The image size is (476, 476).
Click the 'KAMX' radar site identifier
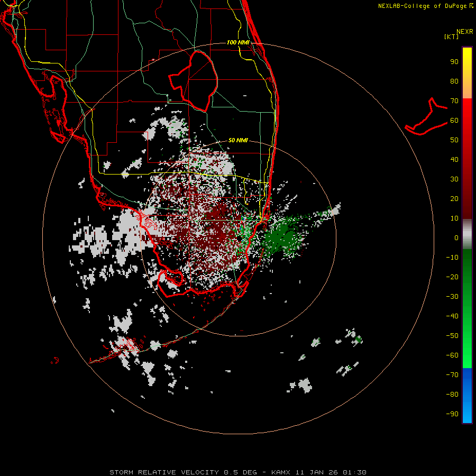(x=281, y=472)
